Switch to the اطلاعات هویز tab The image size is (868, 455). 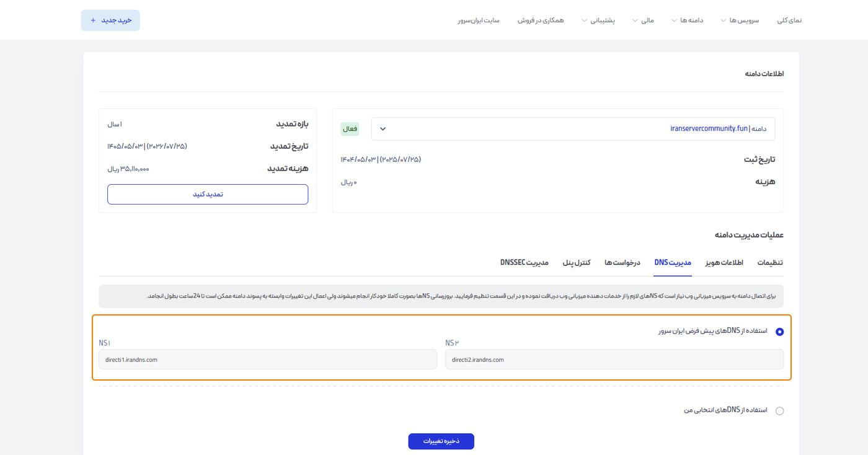(x=724, y=263)
